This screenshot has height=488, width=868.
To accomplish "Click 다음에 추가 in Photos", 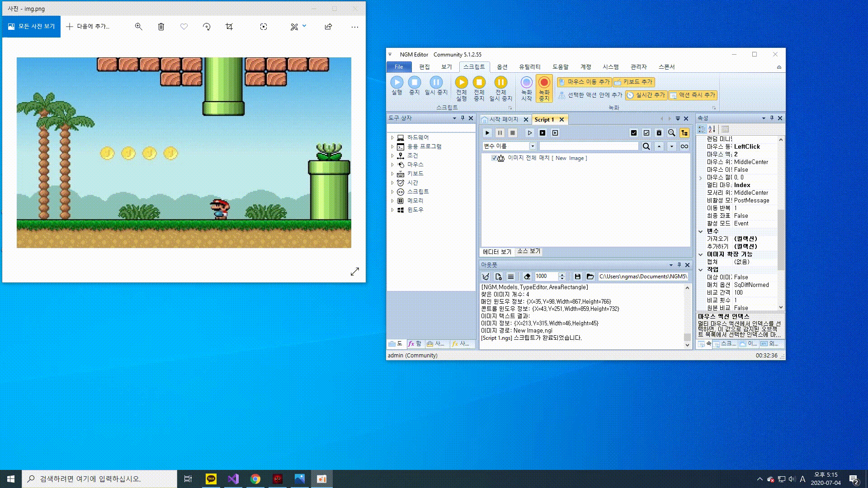I will [x=88, y=27].
